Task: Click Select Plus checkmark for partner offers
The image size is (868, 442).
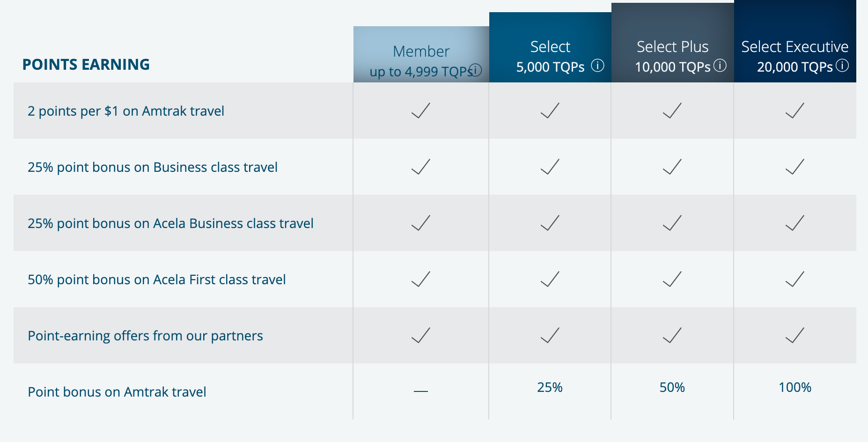Action: (672, 336)
